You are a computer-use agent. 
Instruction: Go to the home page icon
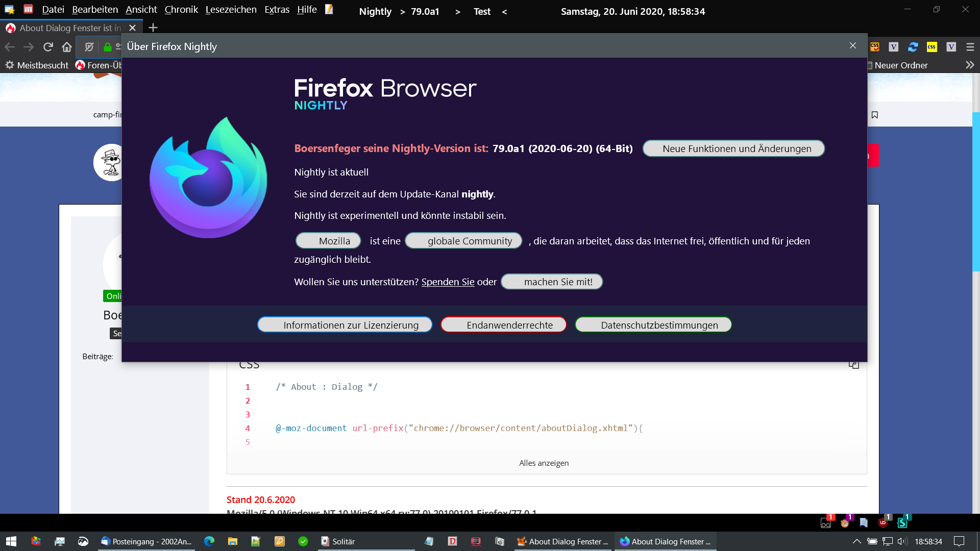click(x=67, y=47)
